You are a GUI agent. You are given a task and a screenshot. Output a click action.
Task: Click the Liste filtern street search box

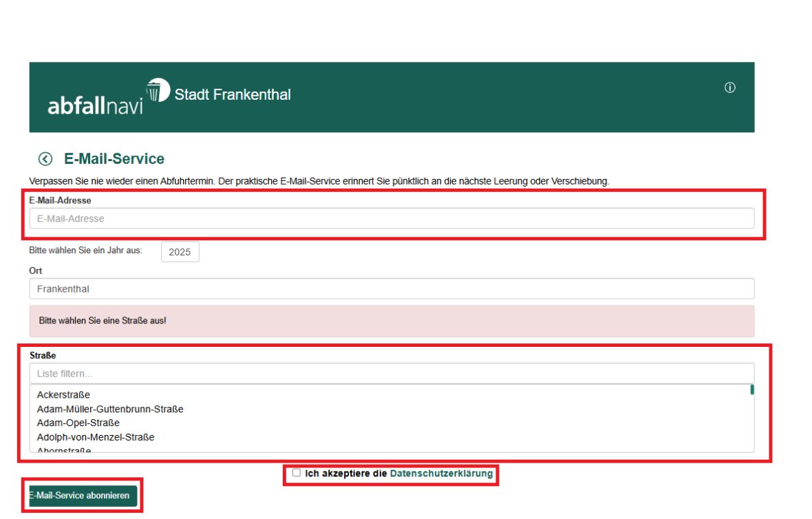(391, 374)
